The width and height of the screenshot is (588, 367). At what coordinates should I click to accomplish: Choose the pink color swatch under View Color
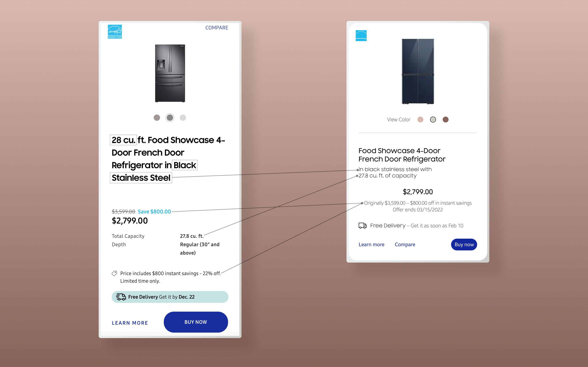click(420, 119)
